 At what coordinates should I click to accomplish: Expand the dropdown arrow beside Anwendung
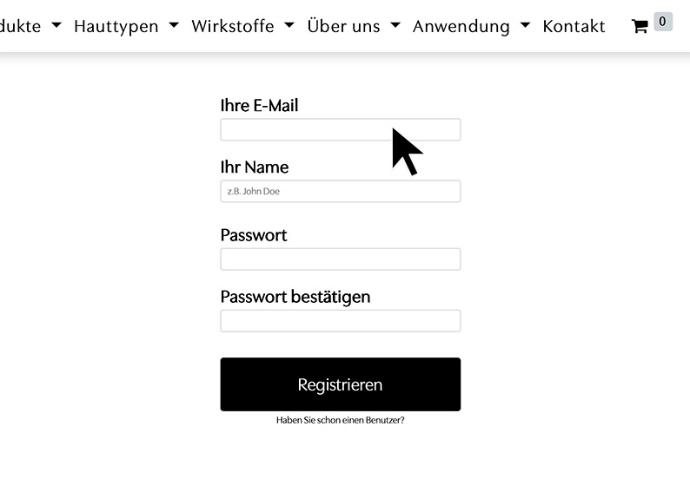coord(525,26)
